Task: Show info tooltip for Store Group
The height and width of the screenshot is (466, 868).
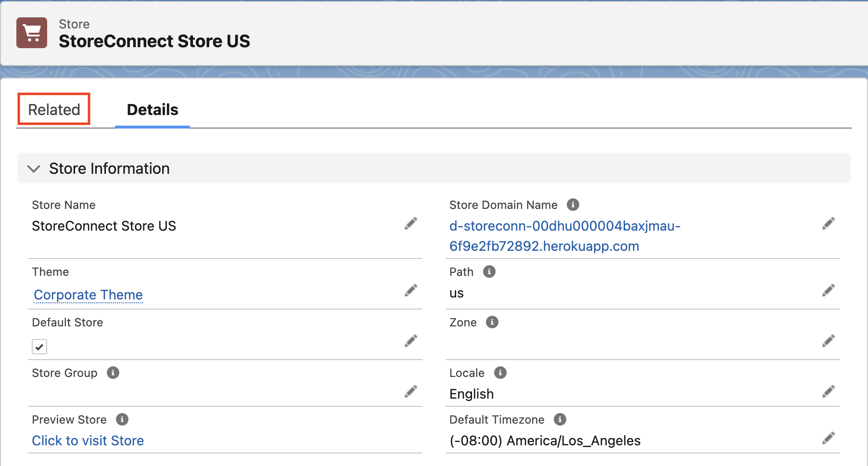Action: [x=113, y=373]
